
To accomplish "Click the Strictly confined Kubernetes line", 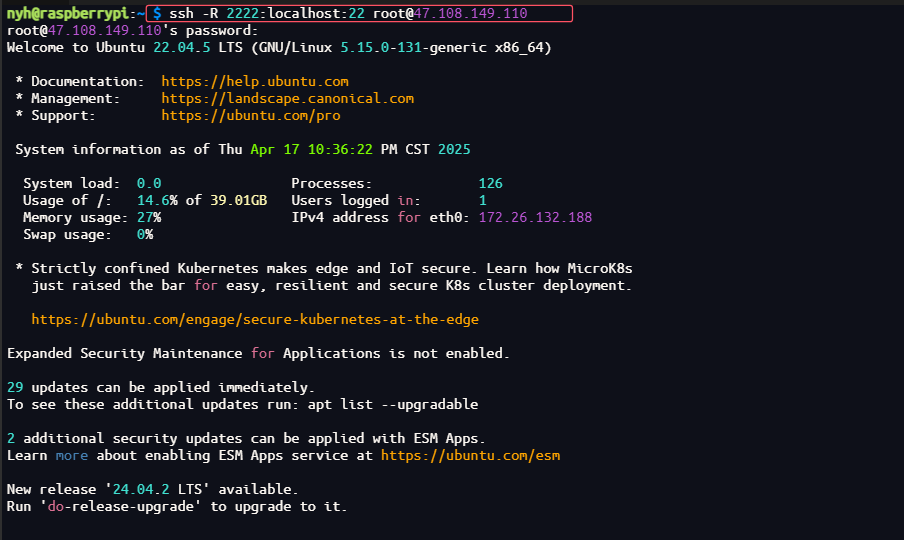I will pyautogui.click(x=324, y=269).
